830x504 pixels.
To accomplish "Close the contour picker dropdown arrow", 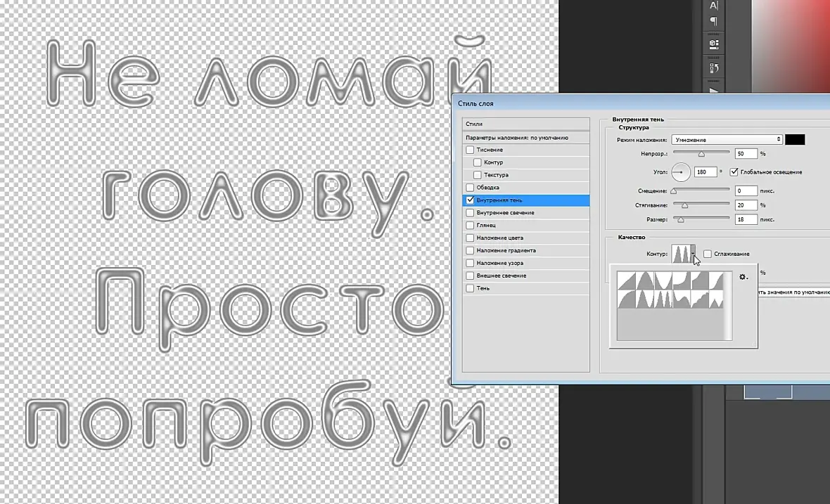I will pos(693,254).
